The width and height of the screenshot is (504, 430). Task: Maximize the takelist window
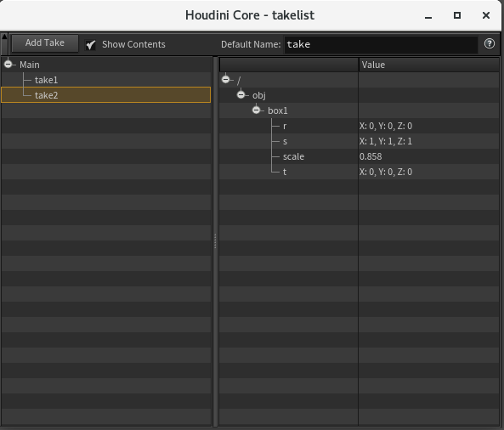click(x=457, y=15)
